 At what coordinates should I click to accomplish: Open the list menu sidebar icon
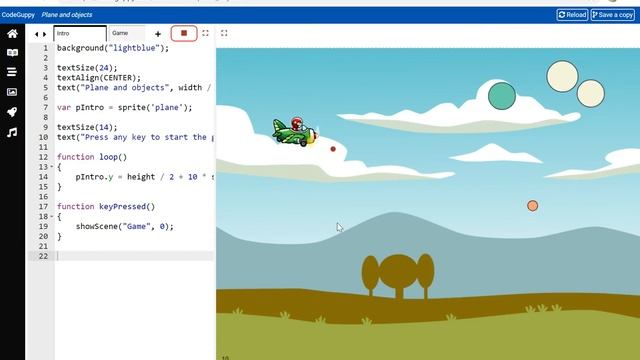12,72
